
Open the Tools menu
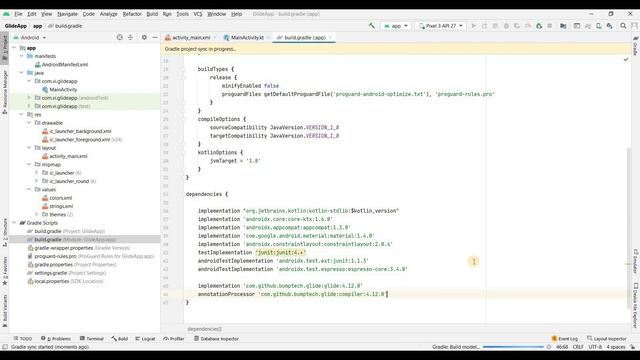[x=182, y=14]
